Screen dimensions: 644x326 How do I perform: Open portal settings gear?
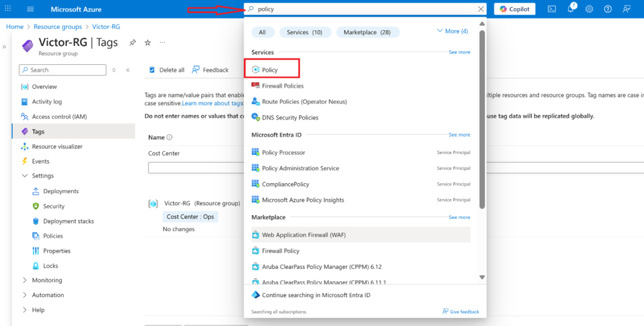[589, 9]
